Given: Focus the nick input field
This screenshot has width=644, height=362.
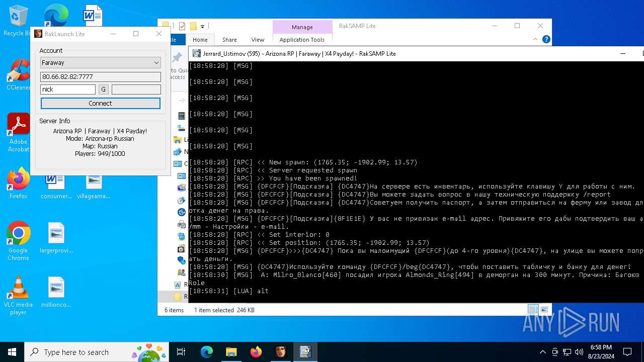Looking at the screenshot, I should pyautogui.click(x=67, y=89).
